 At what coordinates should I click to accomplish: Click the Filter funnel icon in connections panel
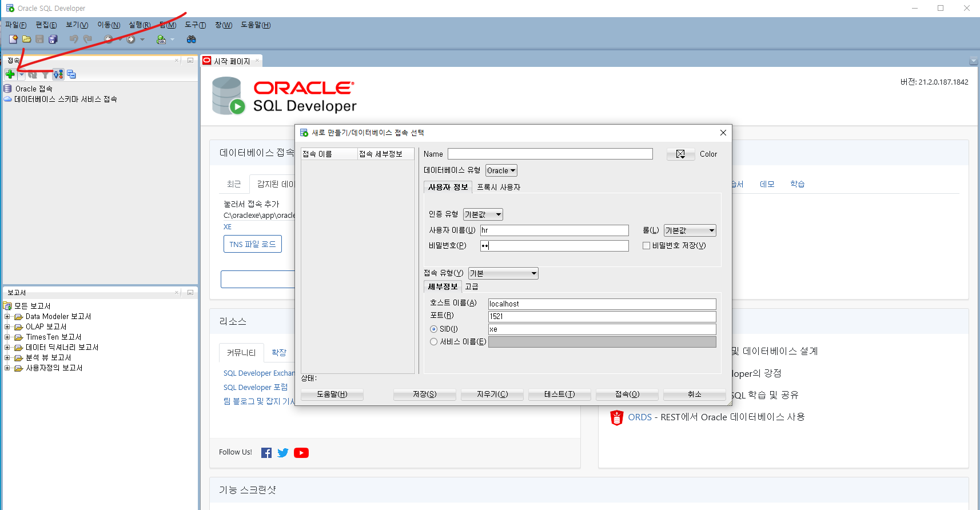coord(45,74)
